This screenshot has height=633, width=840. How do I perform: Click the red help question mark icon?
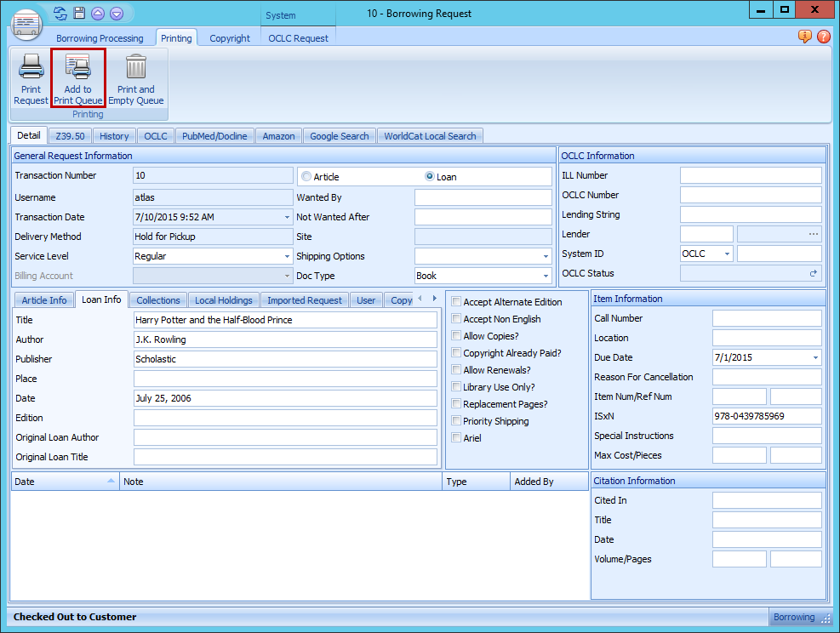823,37
